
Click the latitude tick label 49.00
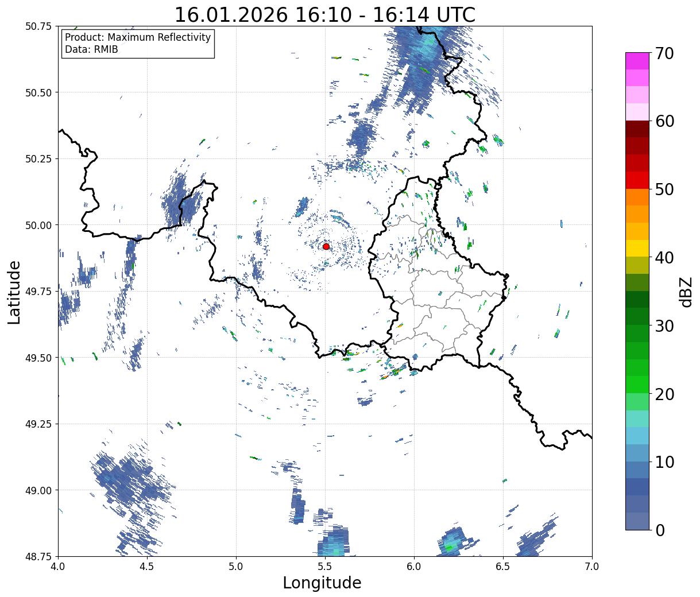[x=38, y=490]
